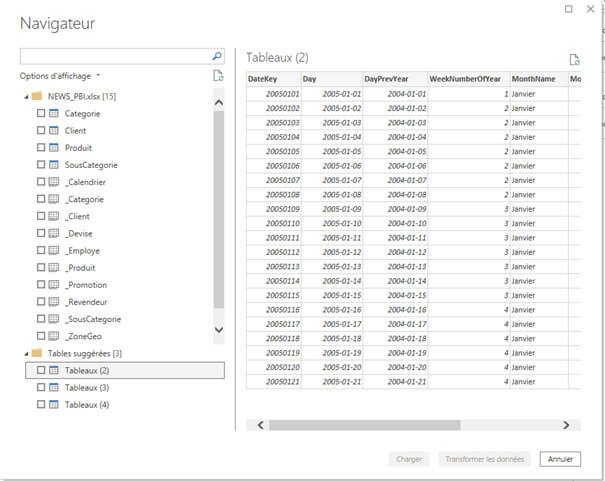Click the table icon next to Produit
Viewport: 605px width, 481px height.
pos(54,148)
